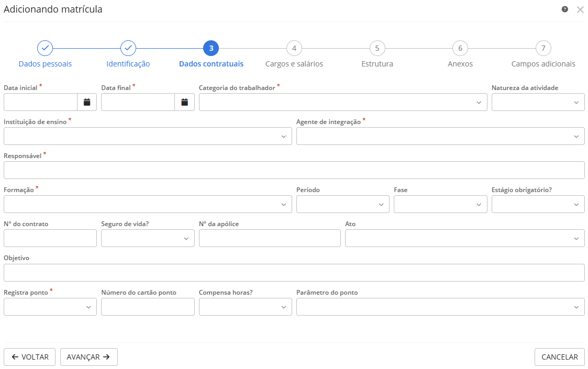Select step 4 Cargos e salários circle
The image size is (588, 369).
294,48
